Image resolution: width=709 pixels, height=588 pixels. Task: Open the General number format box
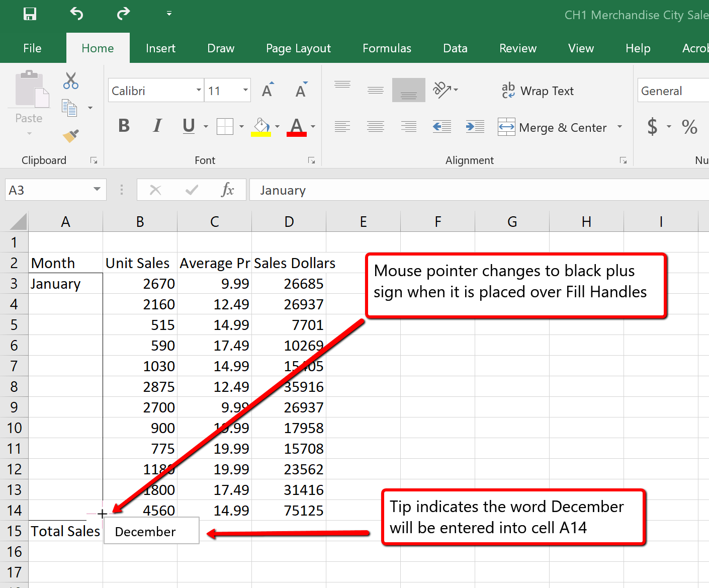pos(673,91)
